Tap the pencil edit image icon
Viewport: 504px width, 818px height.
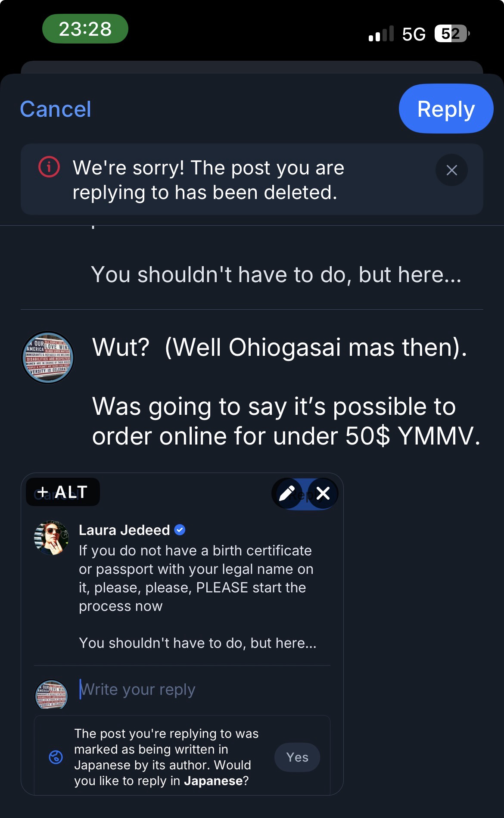287,493
